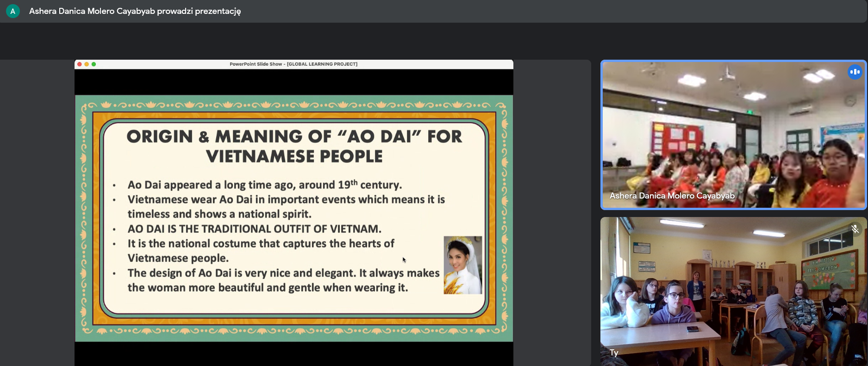Click the bullet about the 19th century
Screen dimensions: 868x366
264,185
